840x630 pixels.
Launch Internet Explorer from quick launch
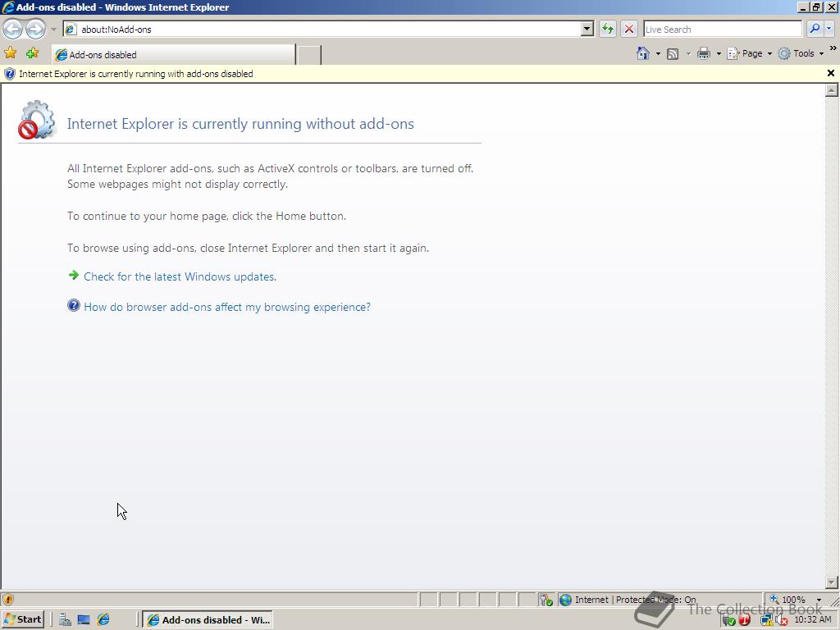(103, 620)
